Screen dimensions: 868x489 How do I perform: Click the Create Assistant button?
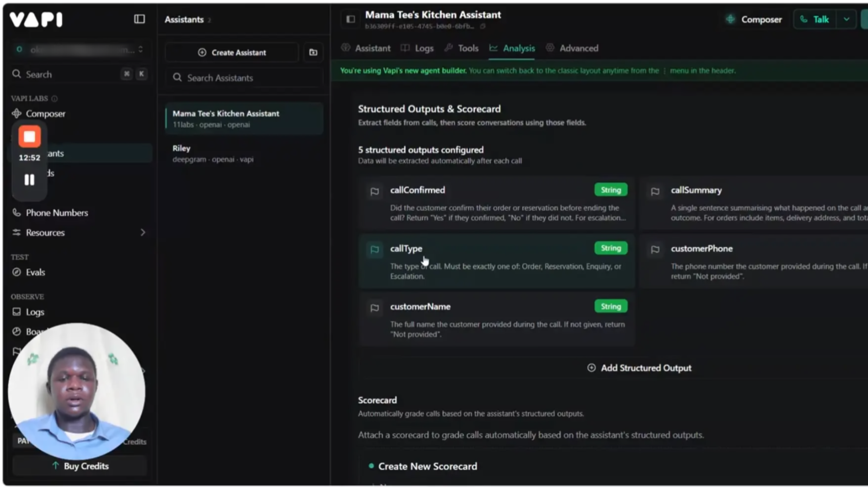(x=232, y=53)
